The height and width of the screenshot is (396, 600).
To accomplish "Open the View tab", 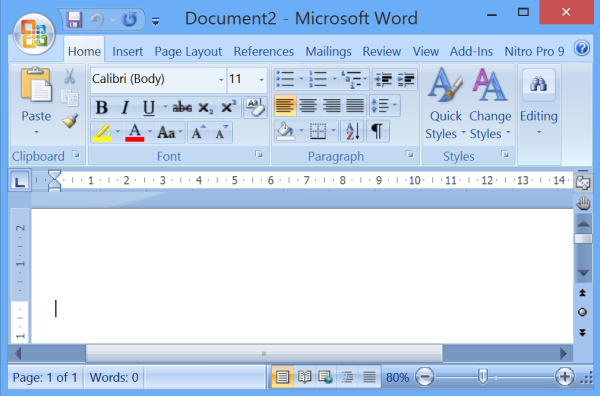I will [426, 51].
